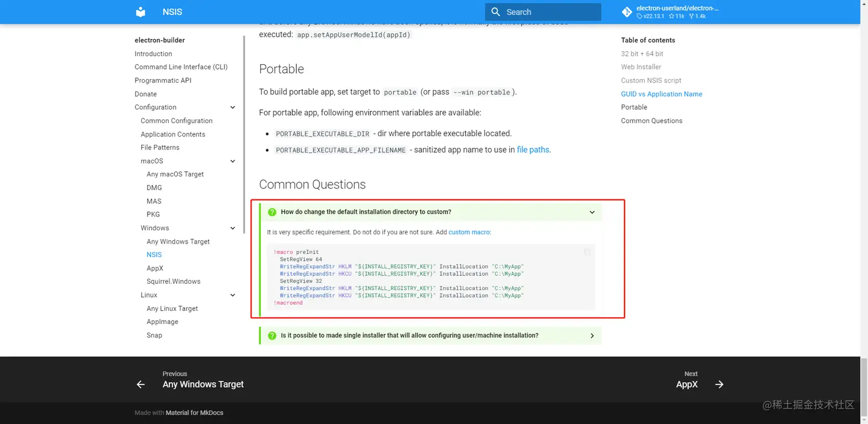Click inside the Search input field
868x424 pixels.
545,11
